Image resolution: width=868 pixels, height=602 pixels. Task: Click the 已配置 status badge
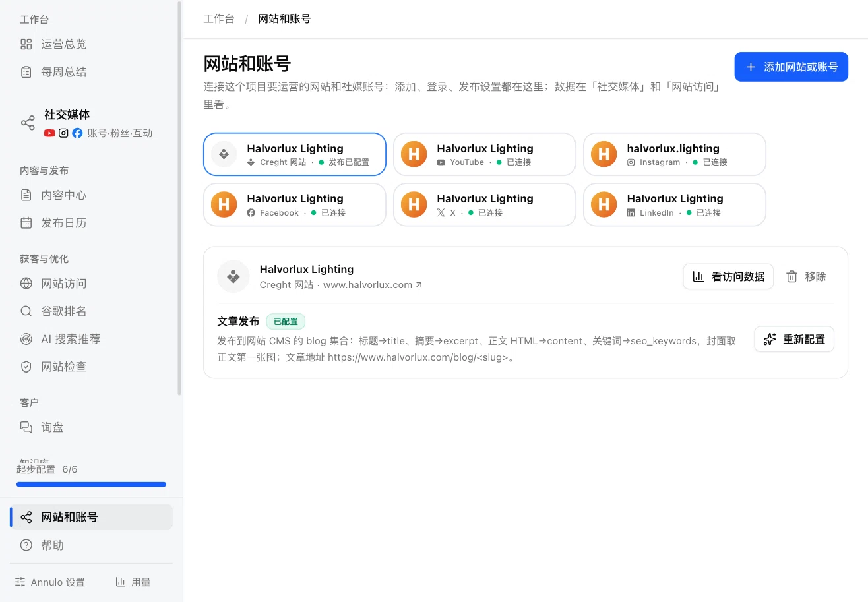coord(286,322)
